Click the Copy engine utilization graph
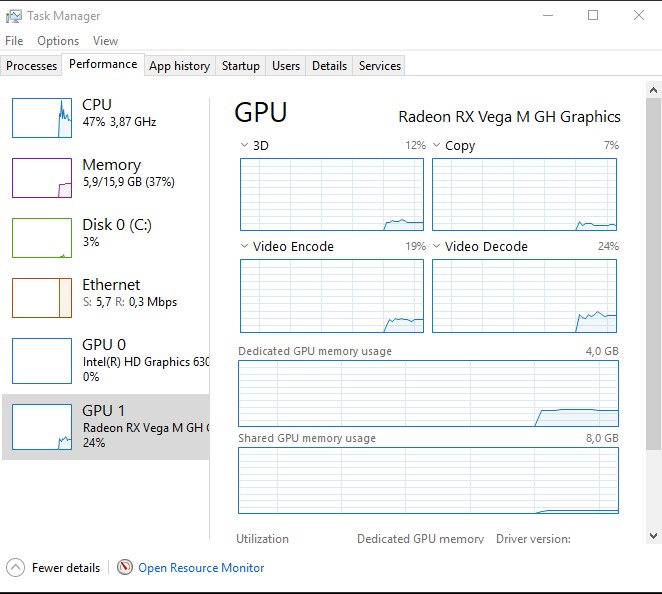662x594 pixels. (x=524, y=194)
